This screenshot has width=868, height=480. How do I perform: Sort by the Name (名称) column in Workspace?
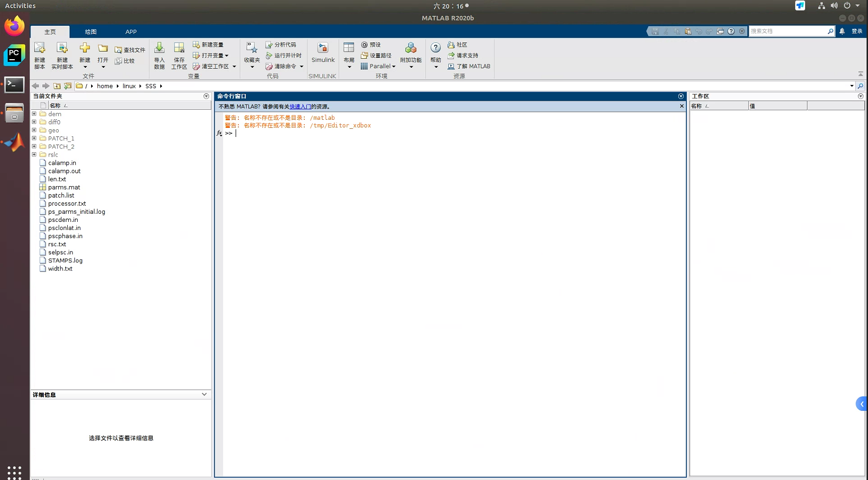click(x=719, y=106)
